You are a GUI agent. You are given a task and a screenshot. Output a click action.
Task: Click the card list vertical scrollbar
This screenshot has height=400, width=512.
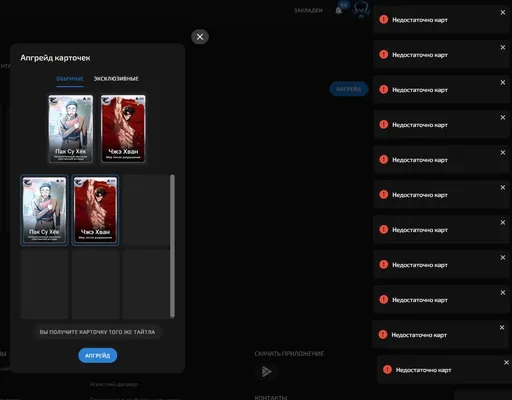coord(172,246)
